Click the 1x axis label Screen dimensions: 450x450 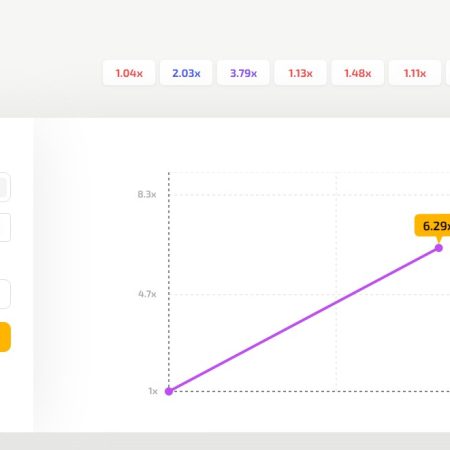153,391
